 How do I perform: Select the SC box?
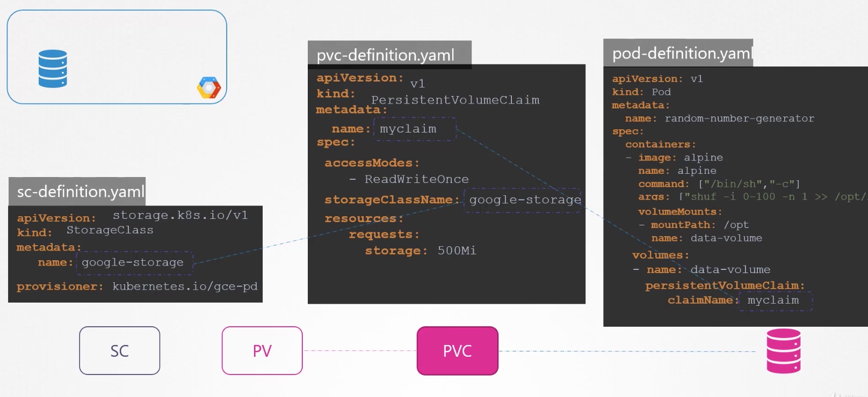pyautogui.click(x=120, y=351)
